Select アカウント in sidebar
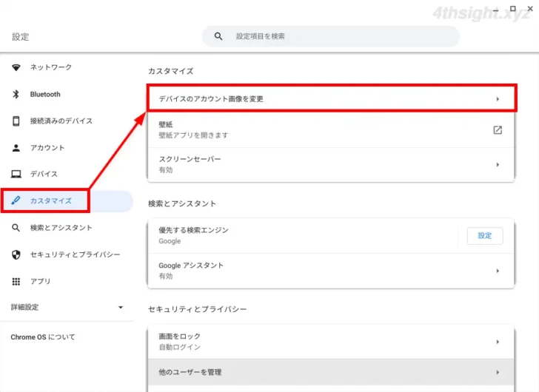Image resolution: width=539 pixels, height=392 pixels. [47, 148]
